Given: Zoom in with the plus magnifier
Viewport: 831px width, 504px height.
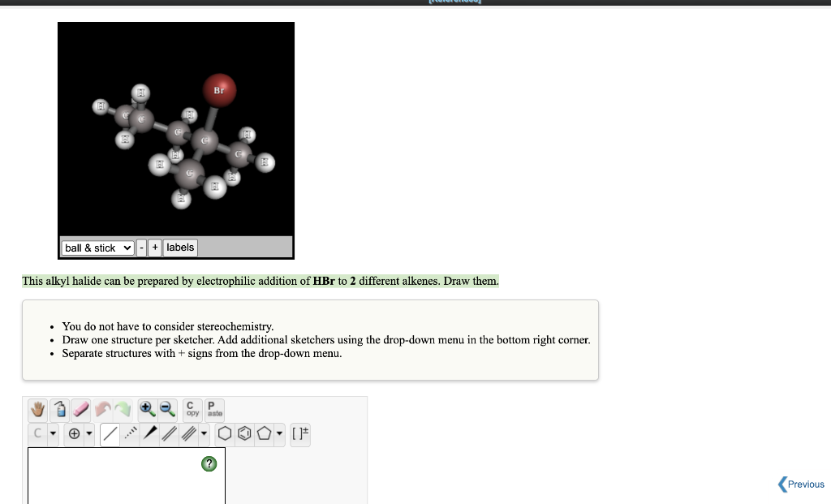Looking at the screenshot, I should click(x=147, y=409).
